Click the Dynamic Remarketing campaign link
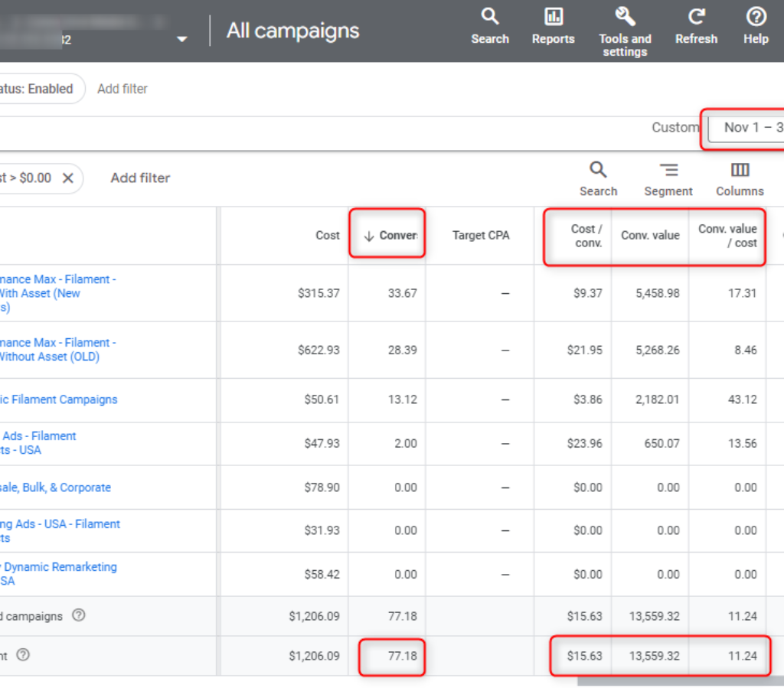784x688 pixels. click(x=58, y=567)
